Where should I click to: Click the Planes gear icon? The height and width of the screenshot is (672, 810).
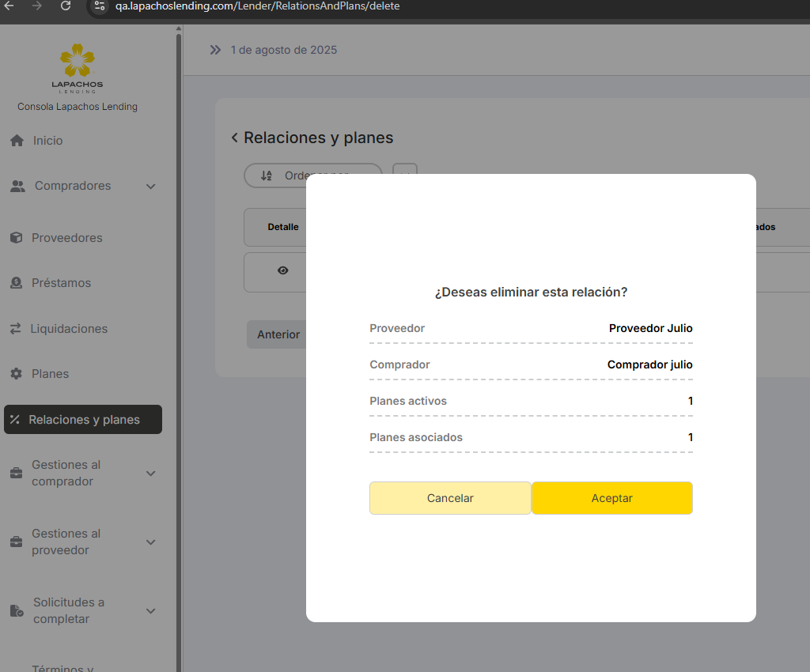coord(16,374)
